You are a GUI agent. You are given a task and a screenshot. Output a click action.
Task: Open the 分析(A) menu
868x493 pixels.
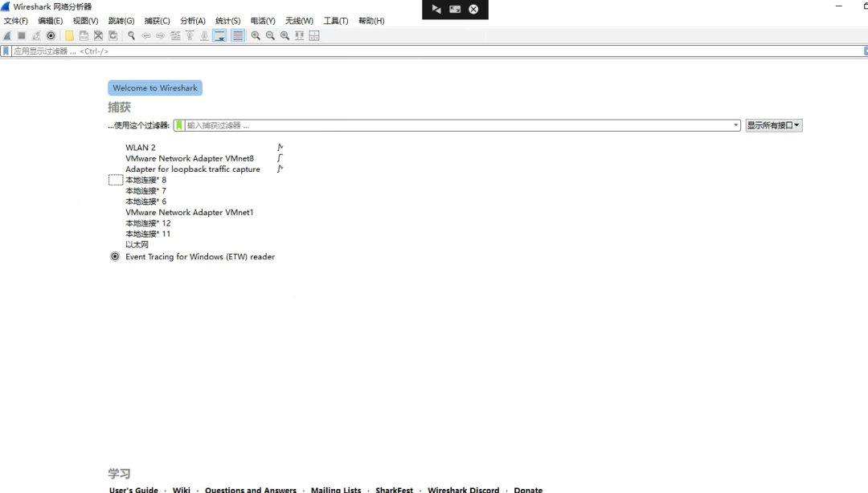pos(193,20)
